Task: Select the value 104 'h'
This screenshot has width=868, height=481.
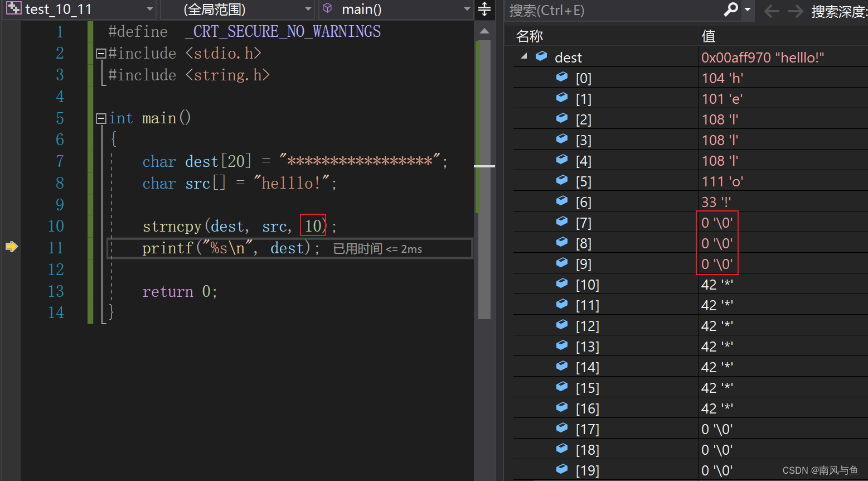Action: point(722,78)
